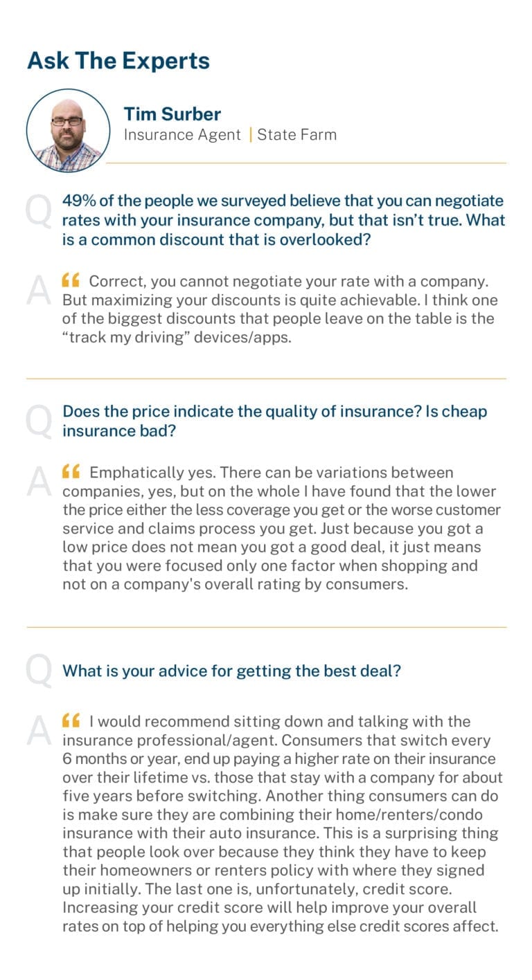This screenshot has height=980, width=532.
Task: Click the 'State Farm' company text
Action: pos(297,134)
